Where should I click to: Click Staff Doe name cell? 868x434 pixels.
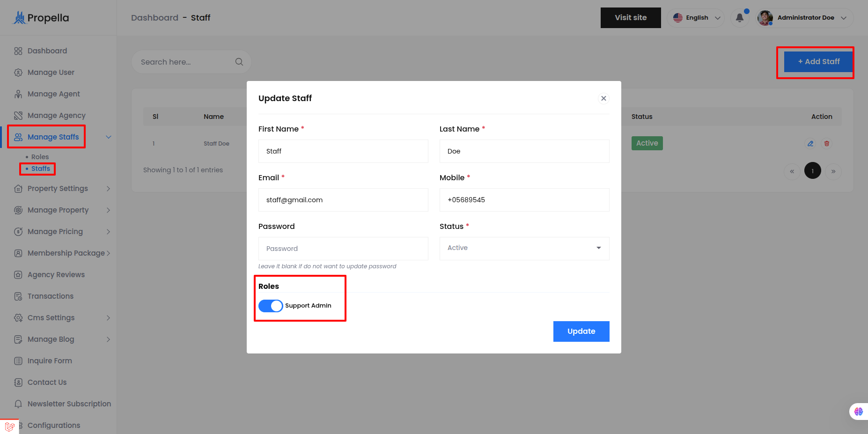pos(216,144)
